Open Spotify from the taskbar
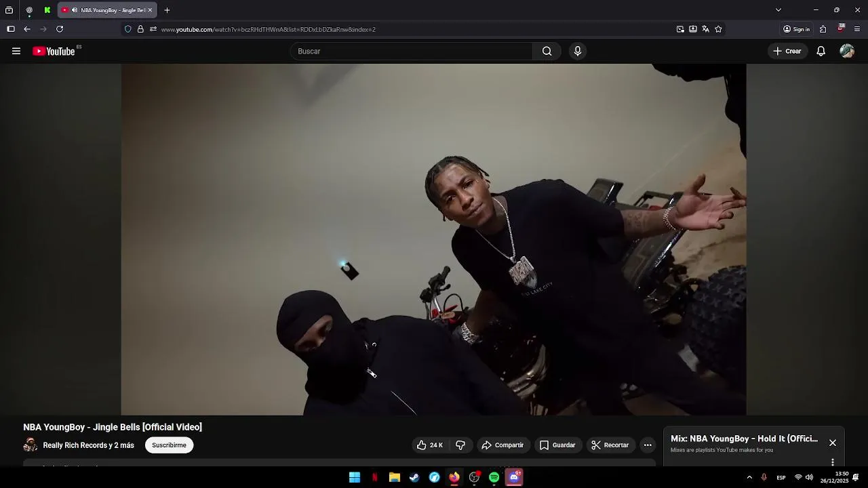Viewport: 868px width, 488px height. [494, 477]
